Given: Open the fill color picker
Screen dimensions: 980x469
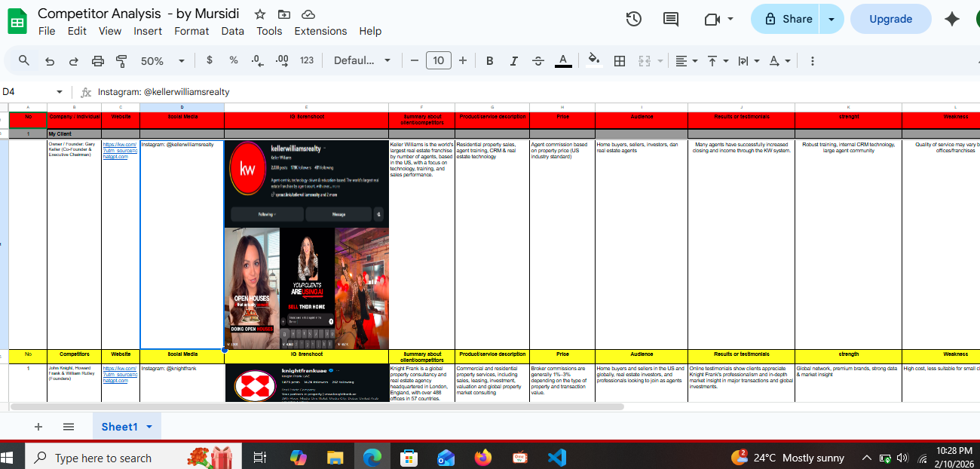Looking at the screenshot, I should coord(594,60).
